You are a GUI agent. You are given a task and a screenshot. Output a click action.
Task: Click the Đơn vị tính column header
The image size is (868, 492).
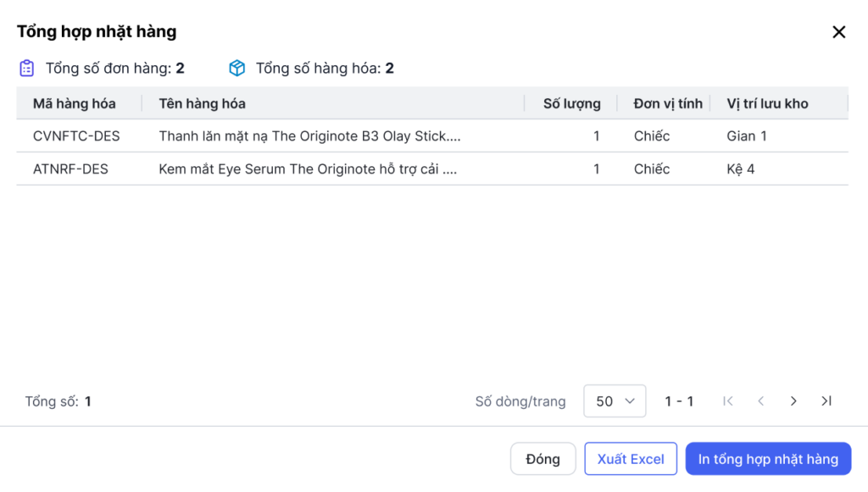click(668, 103)
